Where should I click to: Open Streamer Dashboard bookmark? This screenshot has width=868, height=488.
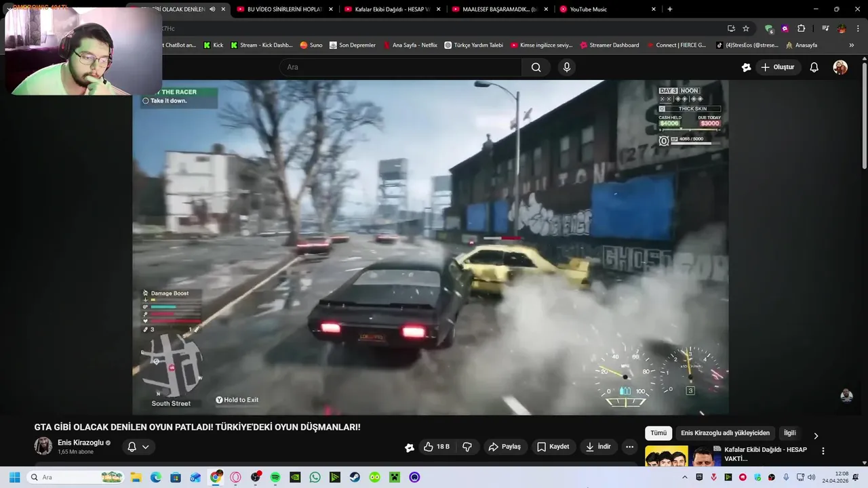(x=610, y=45)
